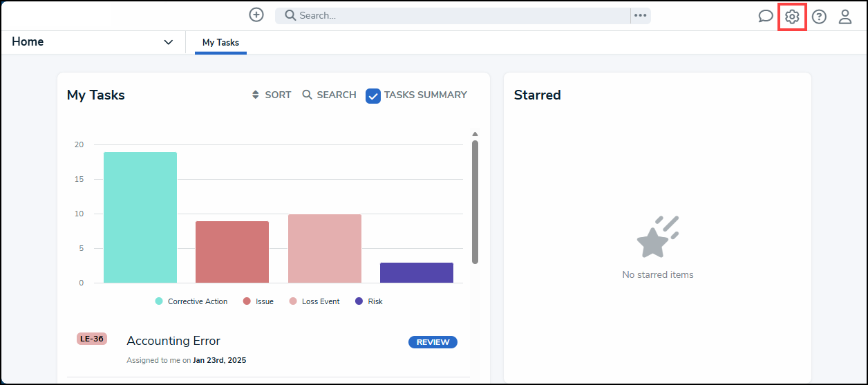The image size is (868, 385).
Task: Click the 'TASKS SUMMARY' label
Action: coord(426,95)
